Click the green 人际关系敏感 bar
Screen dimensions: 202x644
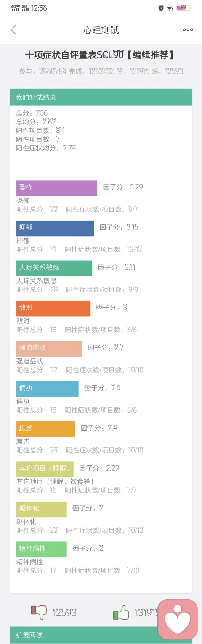pos(54,268)
